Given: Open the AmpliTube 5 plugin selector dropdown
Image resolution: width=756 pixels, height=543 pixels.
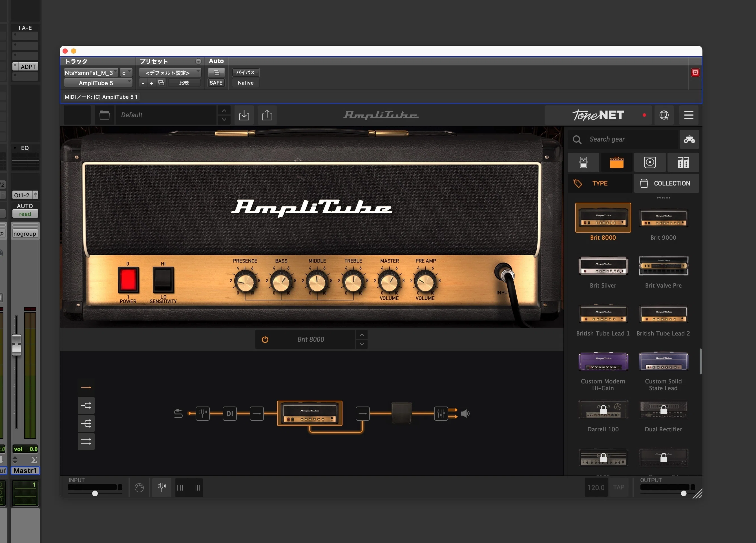Looking at the screenshot, I should [98, 83].
